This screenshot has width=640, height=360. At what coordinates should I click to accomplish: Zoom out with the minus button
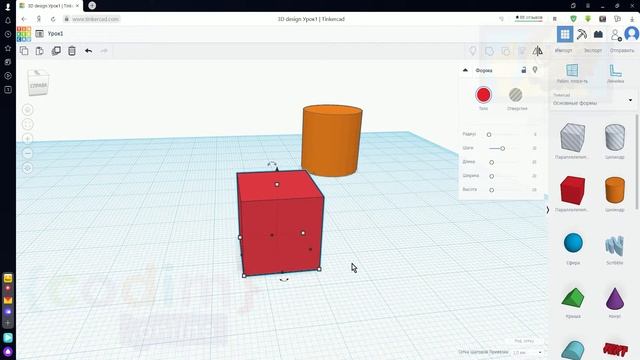pos(28,153)
